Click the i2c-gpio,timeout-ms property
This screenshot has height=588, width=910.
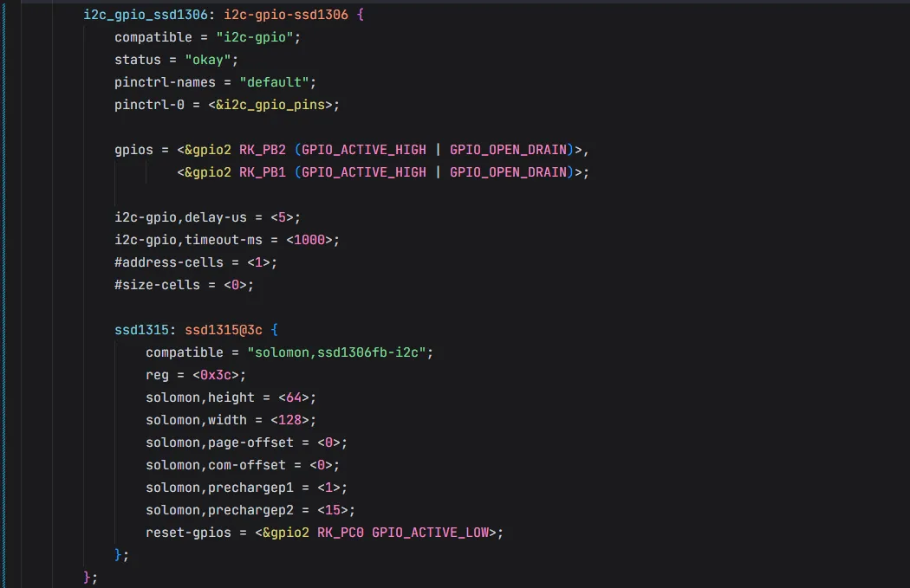click(x=188, y=240)
